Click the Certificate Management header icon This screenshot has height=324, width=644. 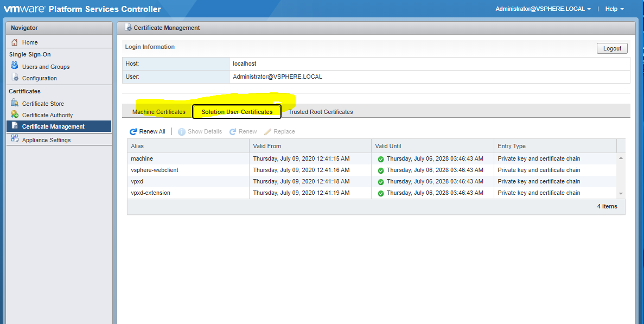tap(128, 28)
